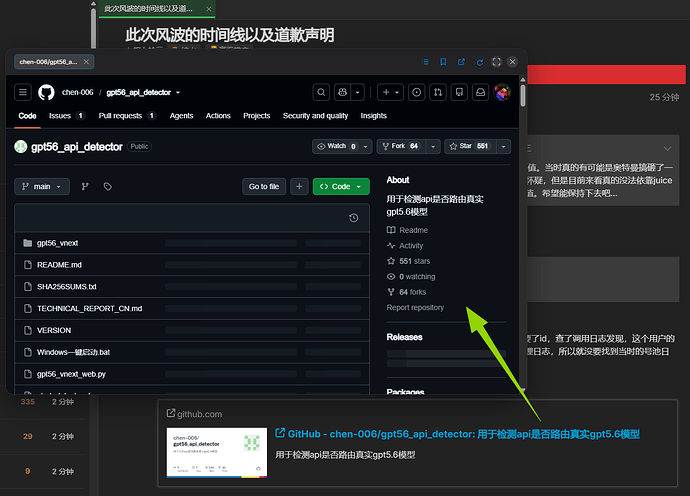
Task: Close the background 此次风波 tab
Action: (209, 9)
